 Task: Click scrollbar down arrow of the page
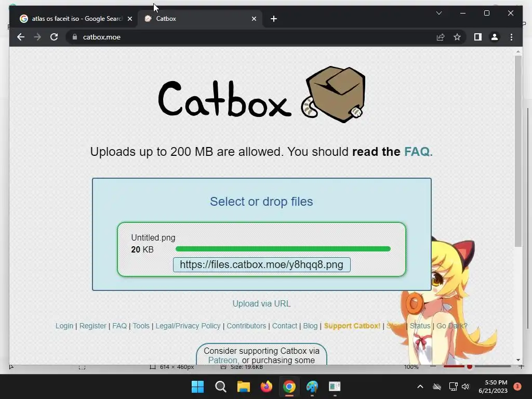coord(518,360)
